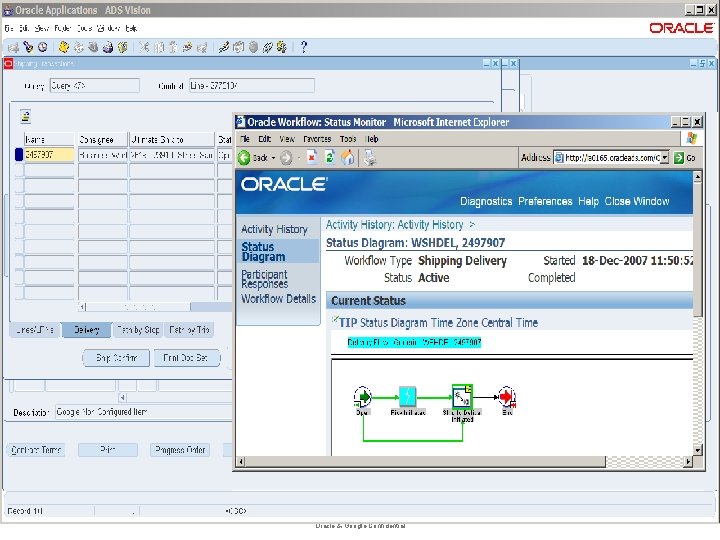The height and width of the screenshot is (540, 720).
Task: Open the Diagnostics link in Oracle header
Action: [486, 201]
